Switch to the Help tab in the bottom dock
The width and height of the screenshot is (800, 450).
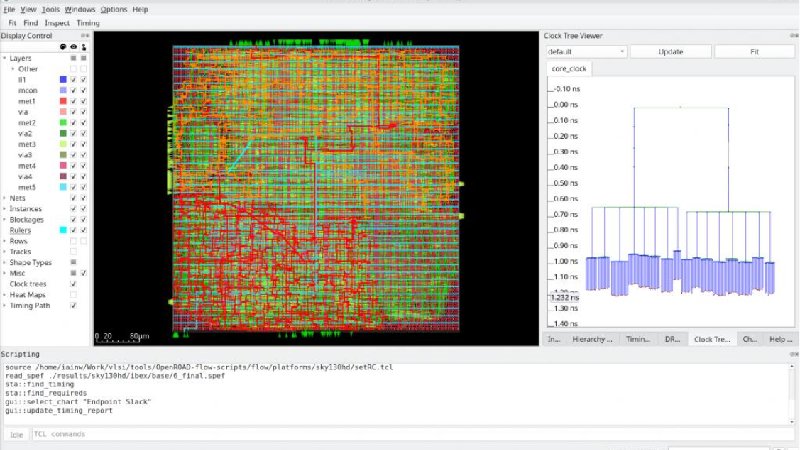(781, 339)
